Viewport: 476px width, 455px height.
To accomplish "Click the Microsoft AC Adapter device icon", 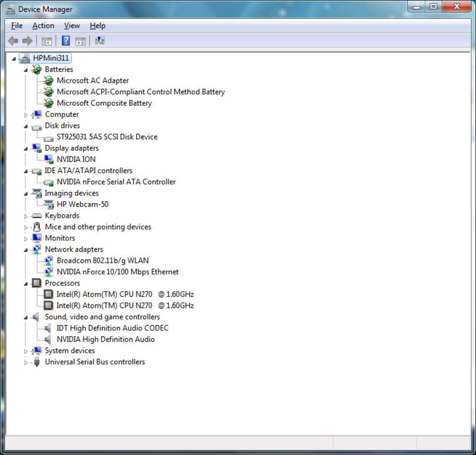I will point(48,81).
